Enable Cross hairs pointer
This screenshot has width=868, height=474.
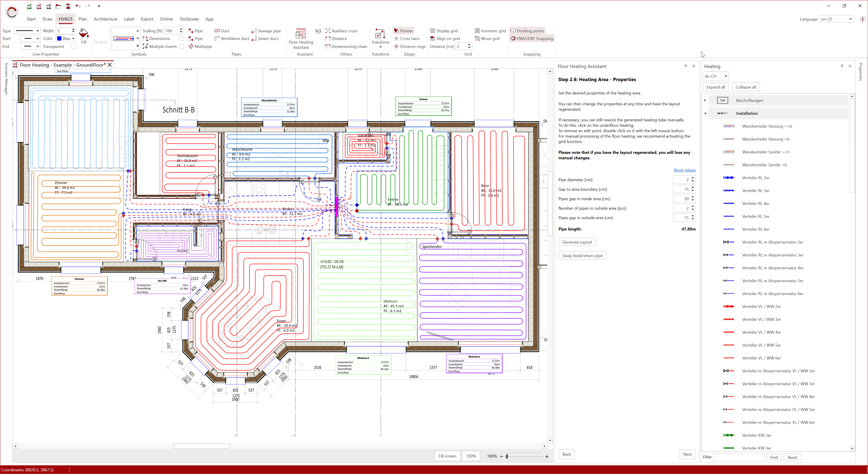coord(407,38)
